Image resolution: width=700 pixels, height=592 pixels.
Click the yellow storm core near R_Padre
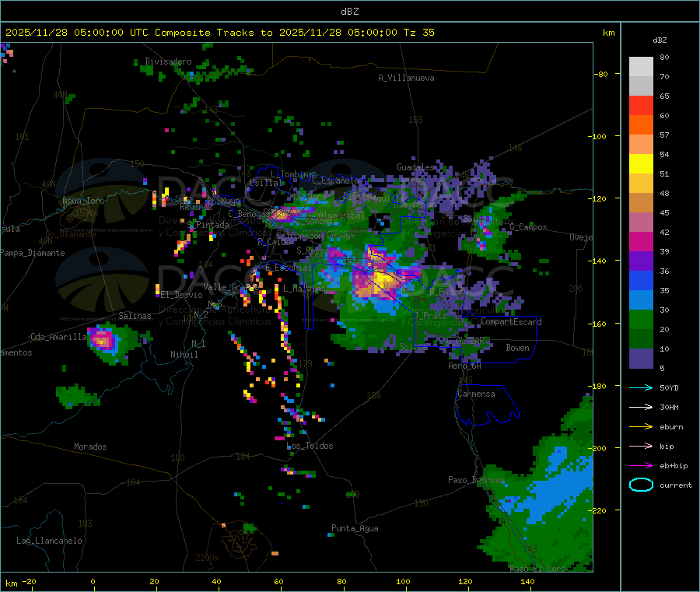(383, 281)
